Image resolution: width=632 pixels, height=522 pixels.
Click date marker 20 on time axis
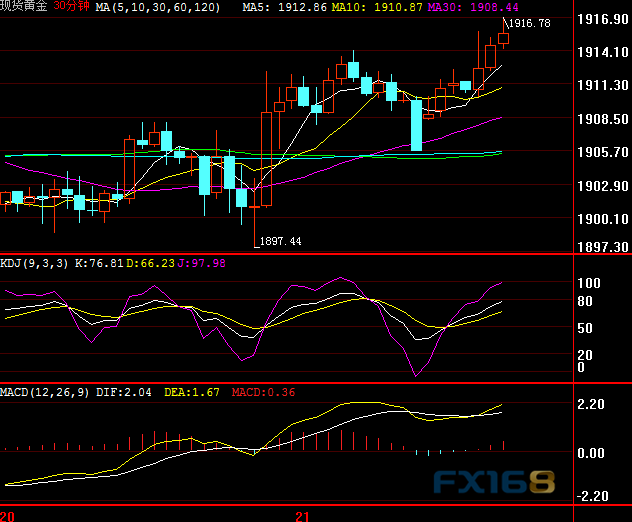[8, 516]
